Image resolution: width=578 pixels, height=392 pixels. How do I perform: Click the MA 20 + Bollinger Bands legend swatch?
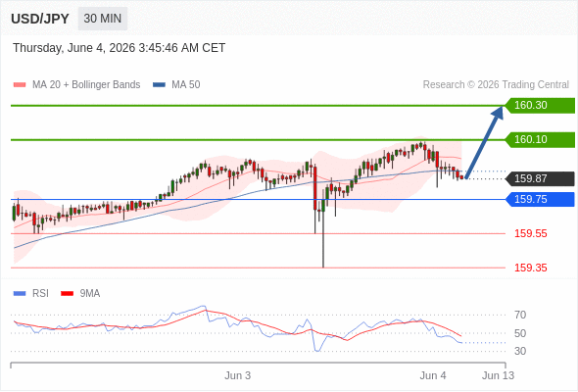(20, 85)
